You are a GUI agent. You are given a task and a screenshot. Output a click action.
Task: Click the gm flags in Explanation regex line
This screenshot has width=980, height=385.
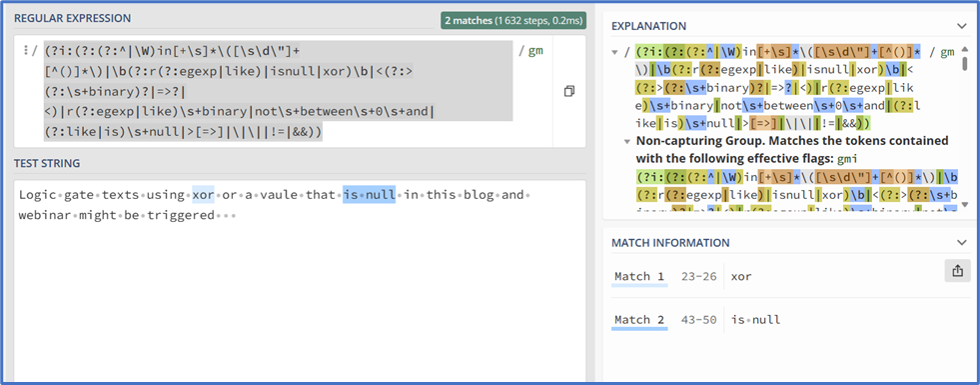(x=947, y=52)
